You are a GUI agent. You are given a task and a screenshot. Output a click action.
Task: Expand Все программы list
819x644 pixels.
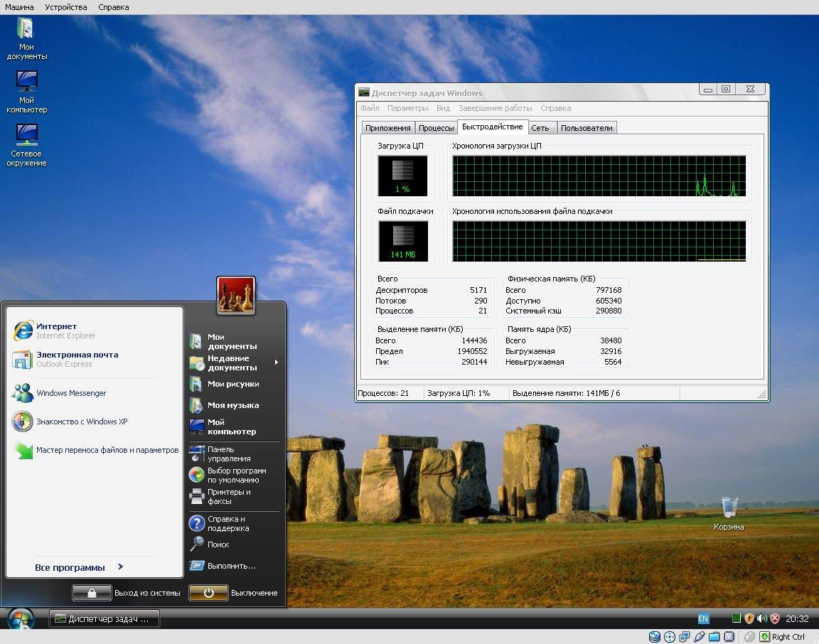coord(79,567)
